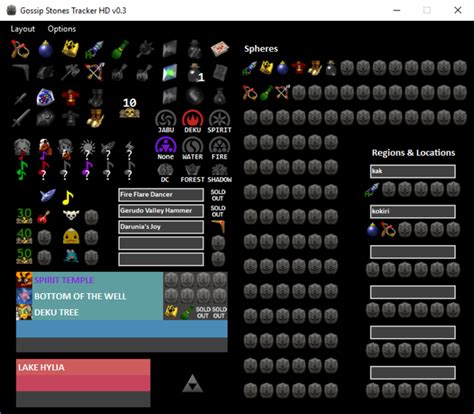Toggle the Hylian shield icon
This screenshot has width=474, height=414.
pos(45,97)
